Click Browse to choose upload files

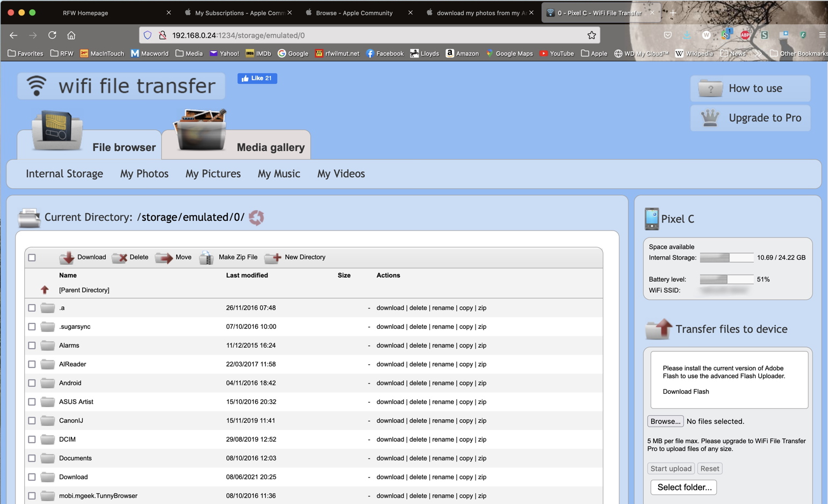point(665,421)
